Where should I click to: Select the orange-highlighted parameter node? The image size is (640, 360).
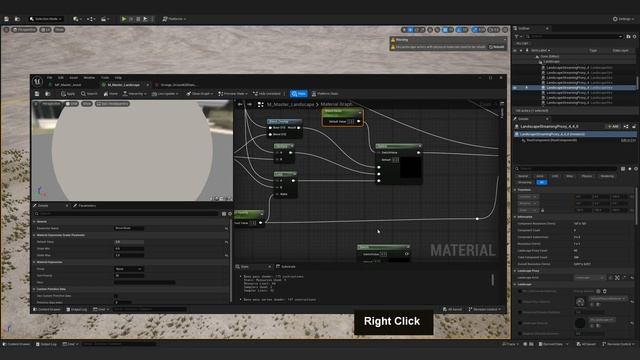point(342,118)
